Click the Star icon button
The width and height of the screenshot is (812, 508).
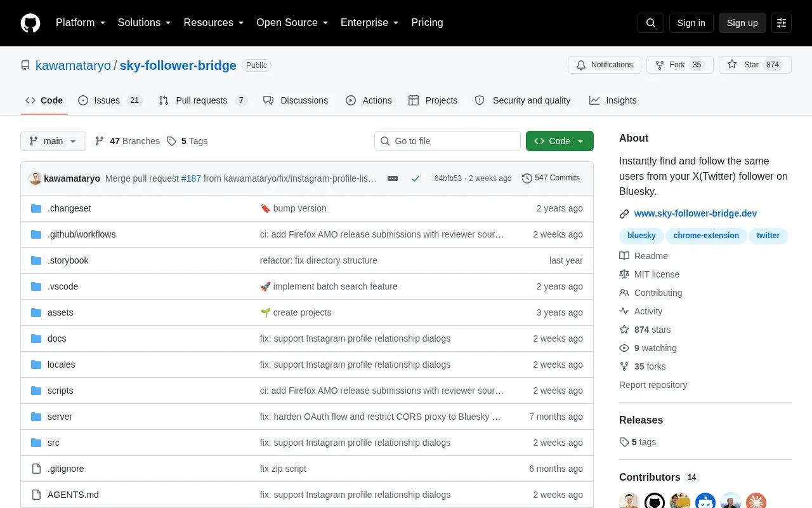click(755, 65)
